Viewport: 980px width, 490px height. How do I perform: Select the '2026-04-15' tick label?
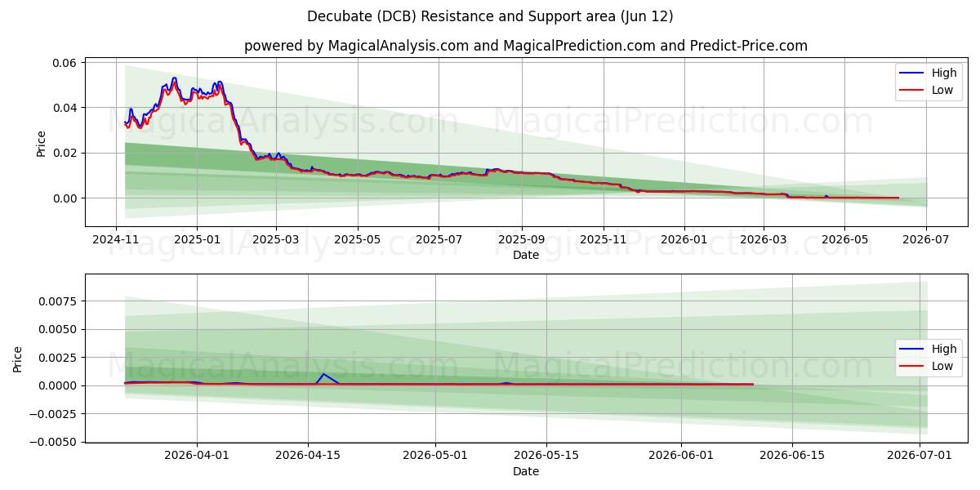pos(308,457)
